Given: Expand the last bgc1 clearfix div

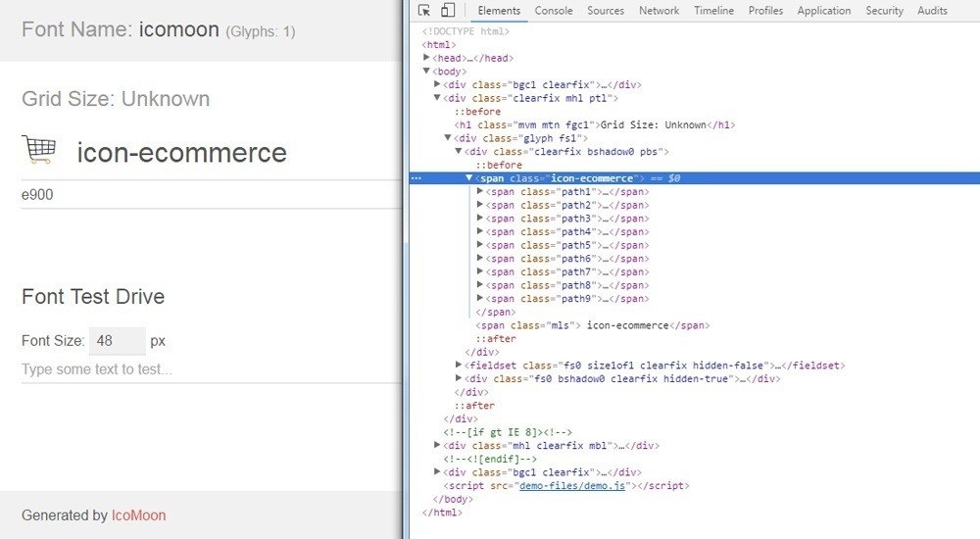Looking at the screenshot, I should 437,472.
